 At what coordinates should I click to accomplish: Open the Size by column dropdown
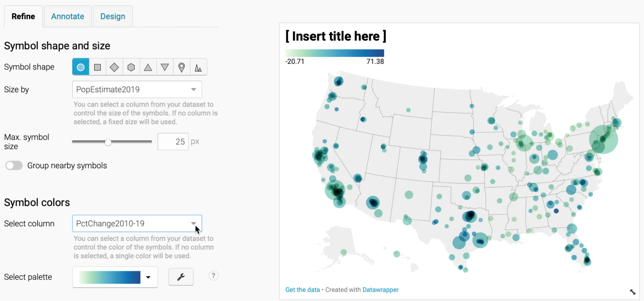coord(137,89)
